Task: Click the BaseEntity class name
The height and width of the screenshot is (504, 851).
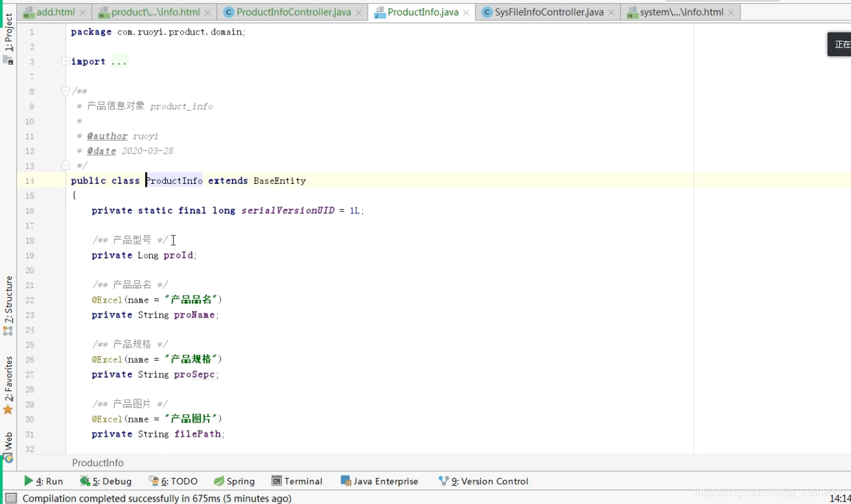Action: tap(280, 181)
